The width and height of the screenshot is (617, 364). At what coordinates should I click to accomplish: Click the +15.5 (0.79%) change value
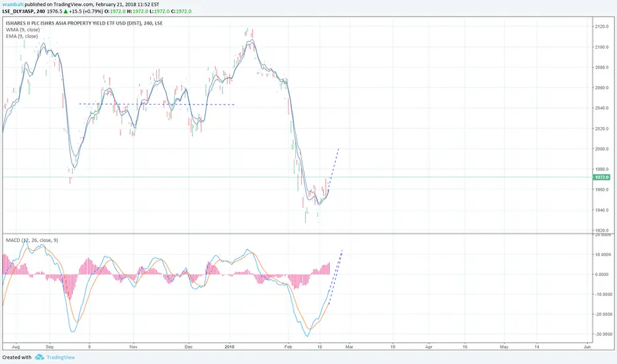point(86,11)
